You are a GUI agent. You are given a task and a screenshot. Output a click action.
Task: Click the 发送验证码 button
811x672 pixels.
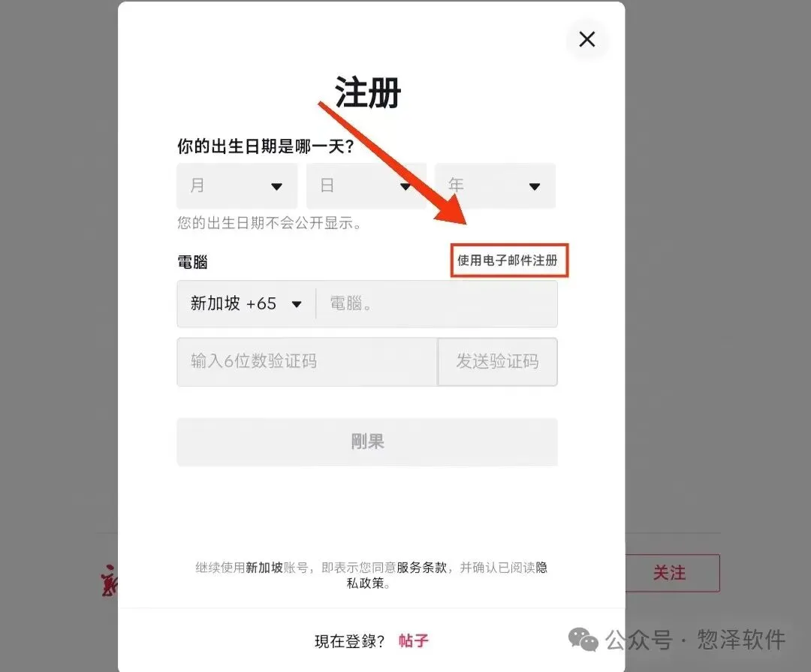[498, 362]
